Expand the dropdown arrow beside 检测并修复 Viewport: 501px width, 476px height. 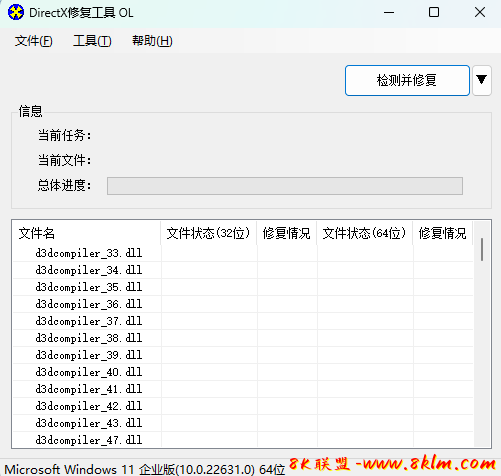point(481,80)
